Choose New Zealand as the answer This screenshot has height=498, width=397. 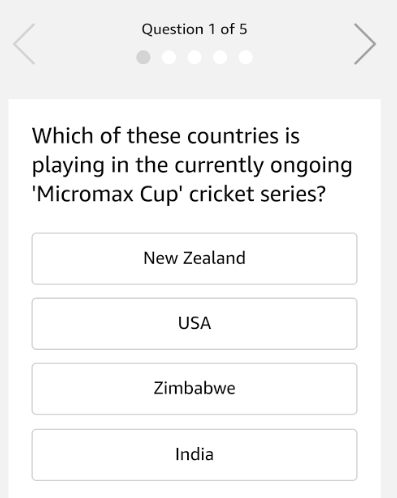click(194, 259)
